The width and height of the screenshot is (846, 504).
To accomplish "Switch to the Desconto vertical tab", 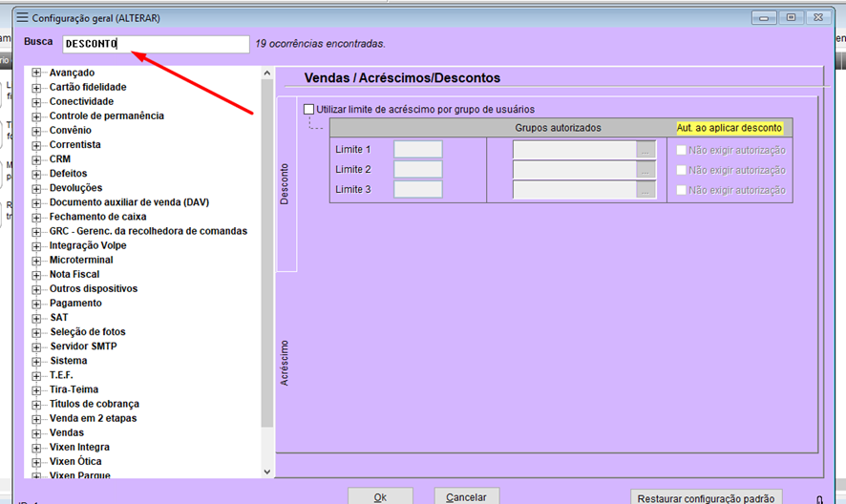I will 286,184.
